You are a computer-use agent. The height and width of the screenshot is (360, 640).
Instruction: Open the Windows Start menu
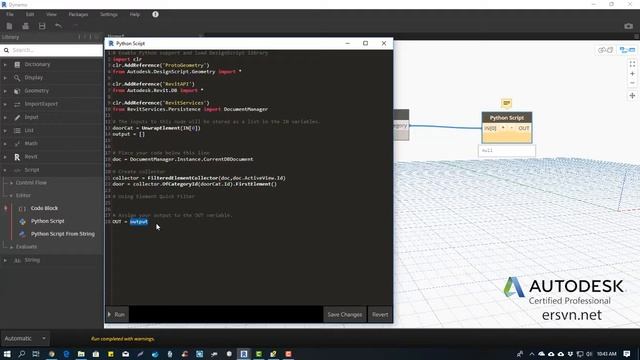[x=7, y=354]
